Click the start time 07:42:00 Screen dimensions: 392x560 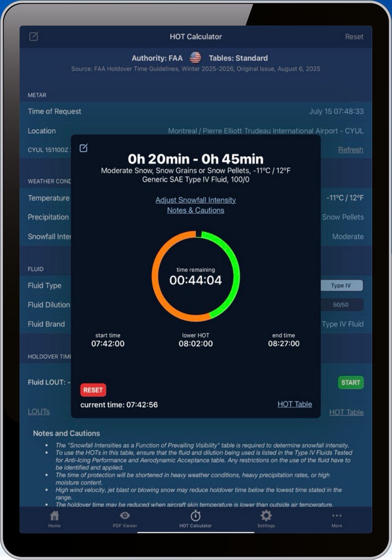coord(108,343)
